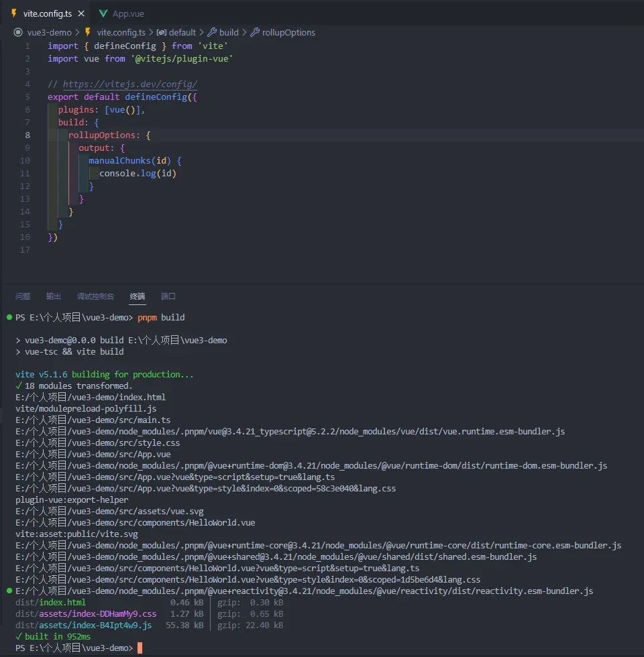Screen dimensions: 644x657
Task: Click 'vite:asset:public/vite.svg' terminal line
Action: (76, 534)
